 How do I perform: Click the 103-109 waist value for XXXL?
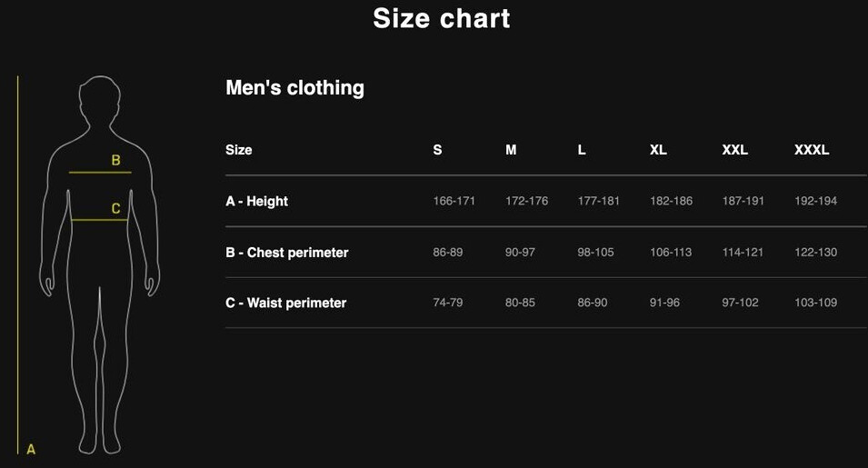815,303
